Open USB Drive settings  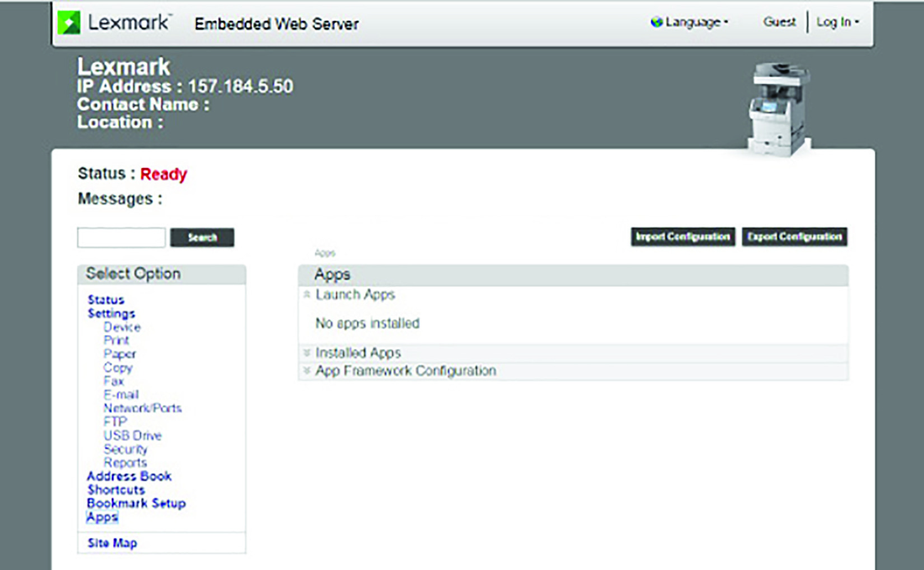coord(133,436)
